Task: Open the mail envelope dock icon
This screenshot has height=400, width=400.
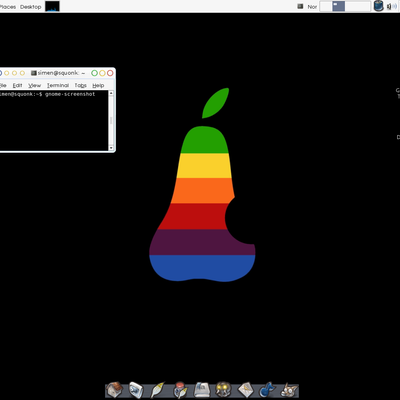Action: click(x=246, y=390)
